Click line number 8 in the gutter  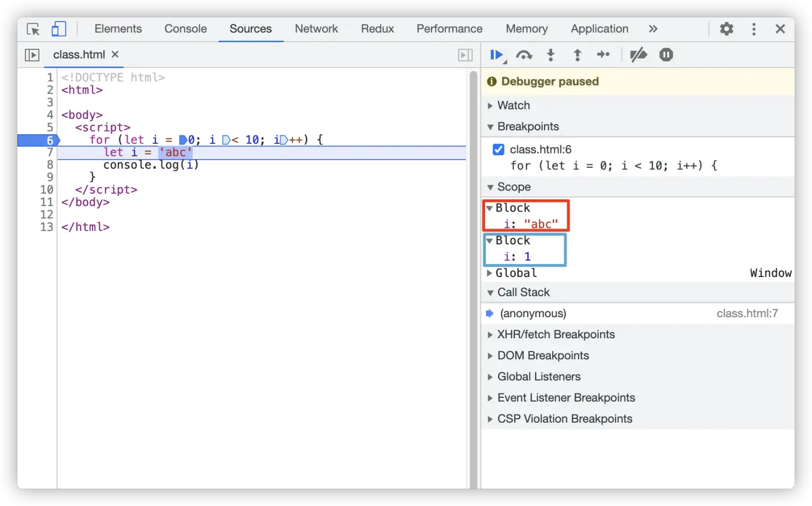pyautogui.click(x=50, y=165)
